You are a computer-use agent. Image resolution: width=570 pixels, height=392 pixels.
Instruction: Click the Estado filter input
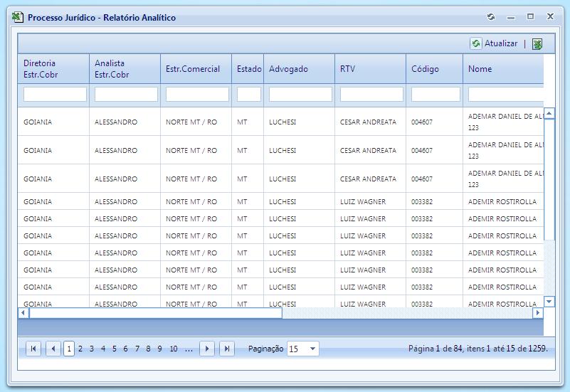[x=248, y=94]
